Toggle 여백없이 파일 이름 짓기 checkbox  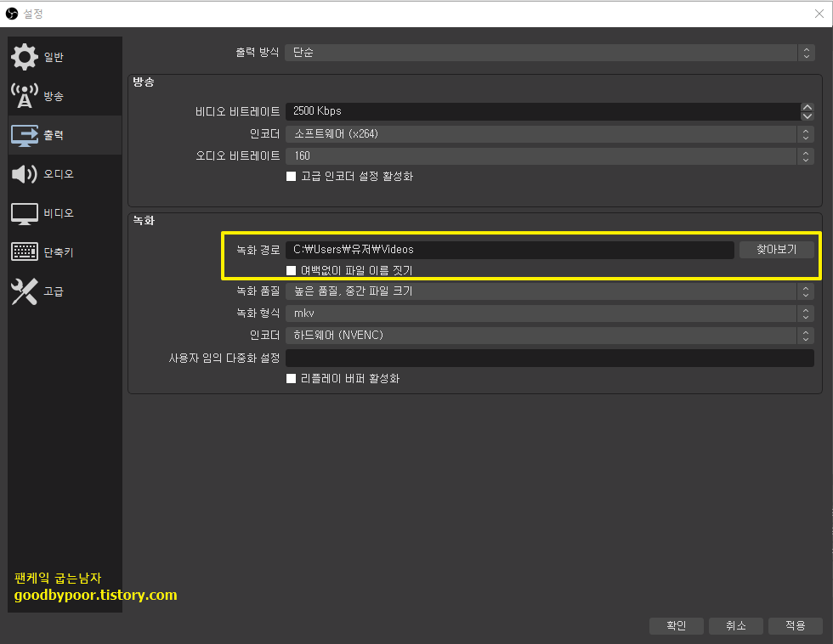click(291, 271)
